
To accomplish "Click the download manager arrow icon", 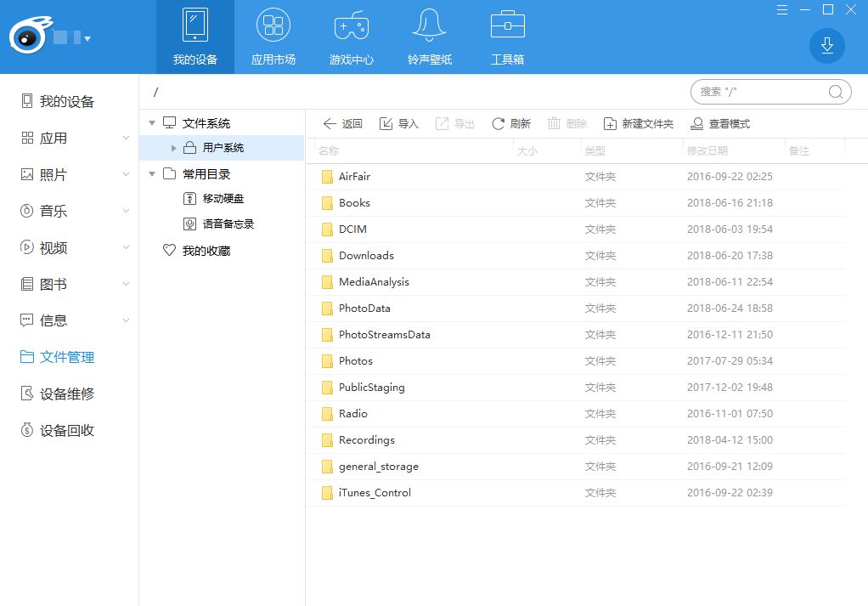I will tap(827, 45).
